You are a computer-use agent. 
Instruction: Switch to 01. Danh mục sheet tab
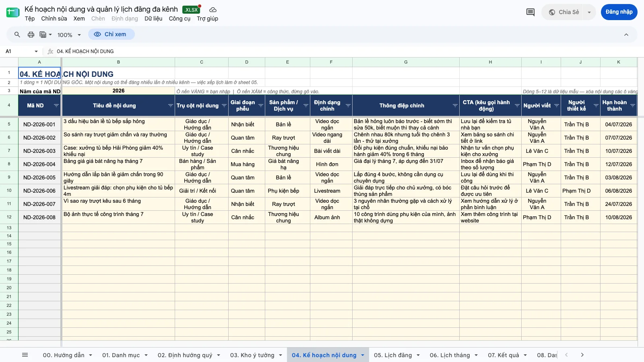(121, 355)
